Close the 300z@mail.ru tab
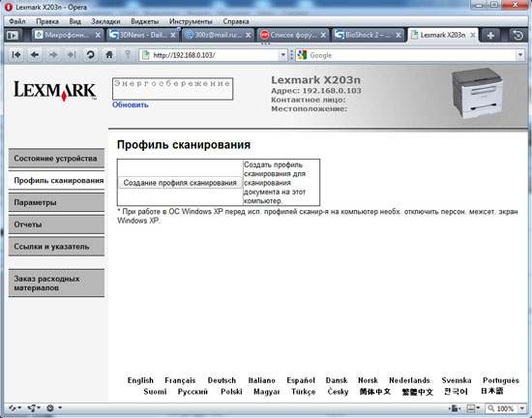 pos(249,35)
